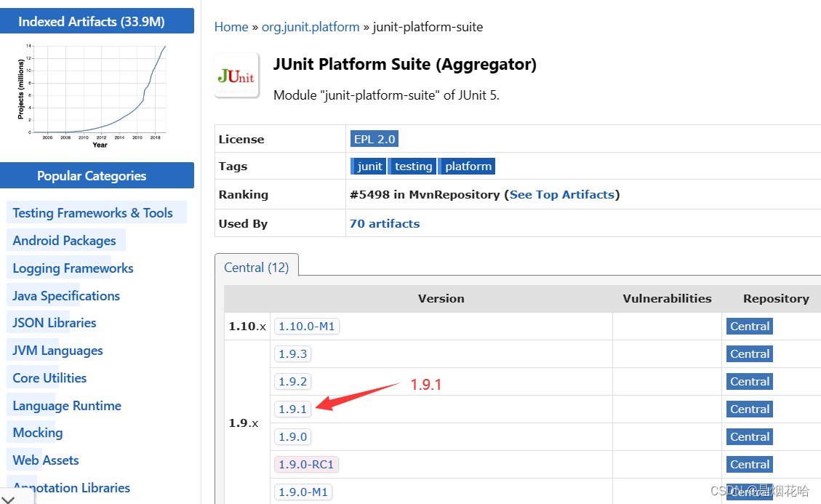Open version 1.9.0-M1
The height and width of the screenshot is (504, 821).
(303, 492)
